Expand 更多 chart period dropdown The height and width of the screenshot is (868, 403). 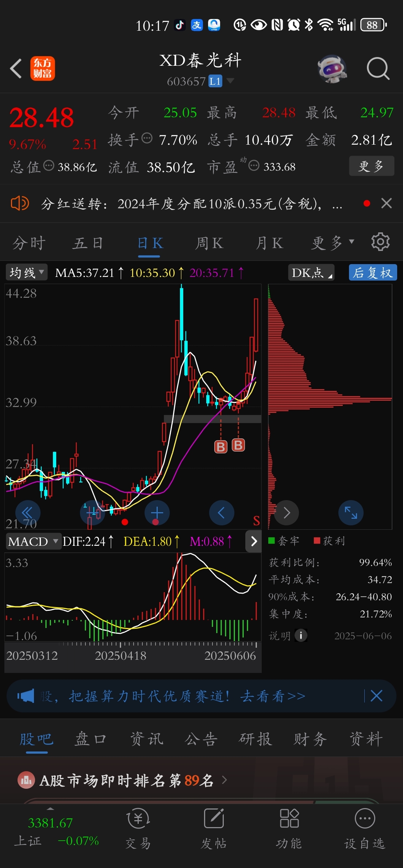tap(333, 243)
